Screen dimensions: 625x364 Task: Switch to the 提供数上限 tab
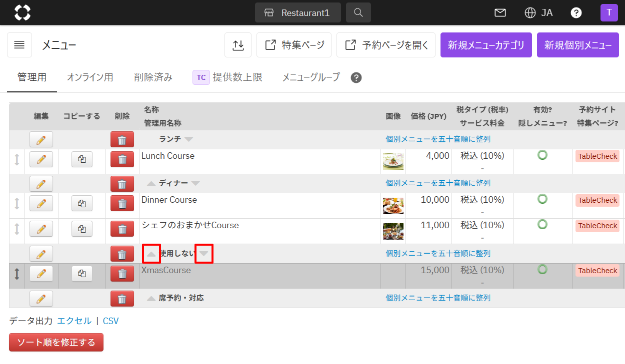[227, 77]
